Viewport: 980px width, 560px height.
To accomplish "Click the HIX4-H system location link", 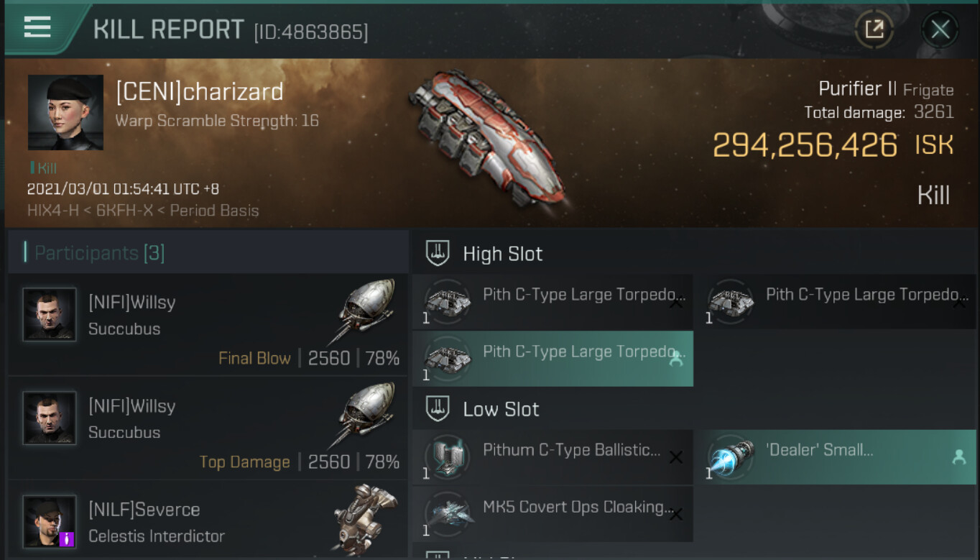I will (x=53, y=211).
